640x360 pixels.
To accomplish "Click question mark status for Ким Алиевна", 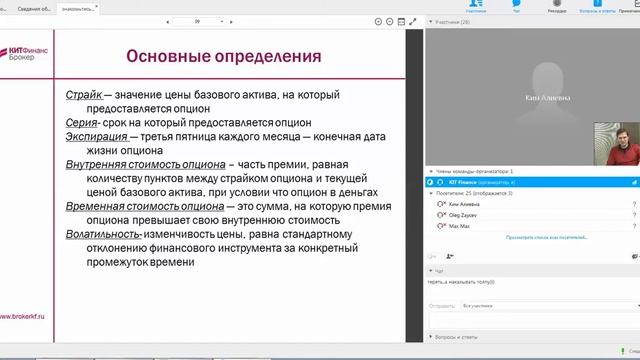I will click(634, 204).
